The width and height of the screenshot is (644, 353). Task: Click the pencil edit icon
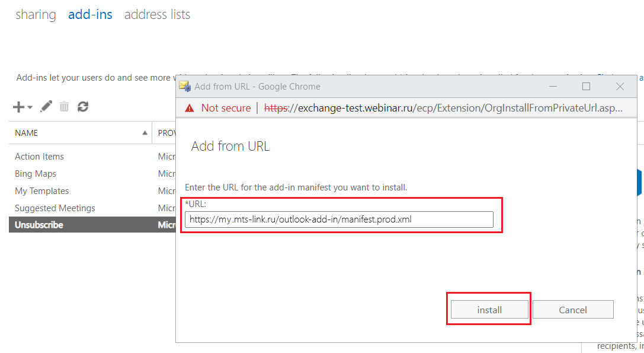tap(46, 107)
